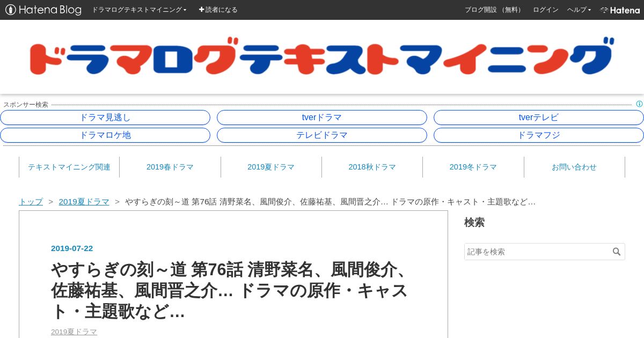
Task: Expand the ヘルプ dropdown menu
Action: 579,10
